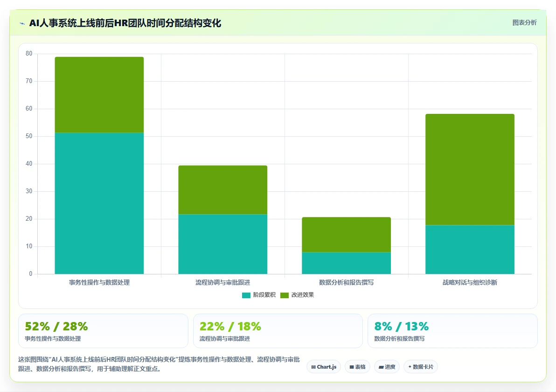The width and height of the screenshot is (556, 392).
Task: Click the x-axis label 战略对话与组织诊断
Action: (470, 282)
